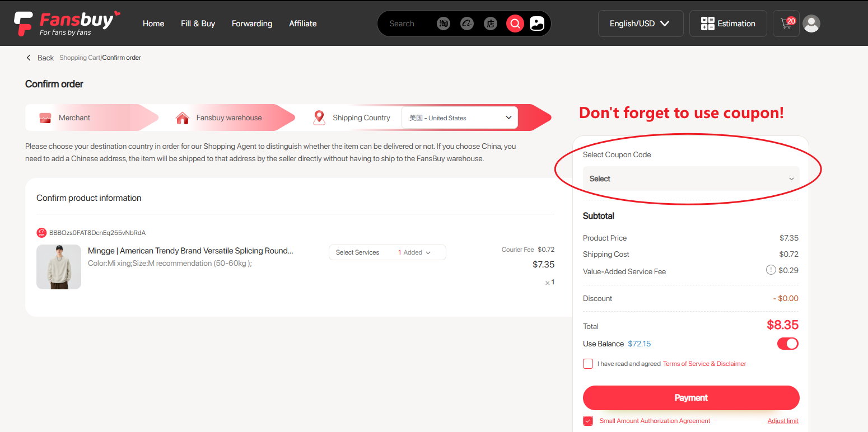
Task: Open the shopping cart icon
Action: point(786,24)
